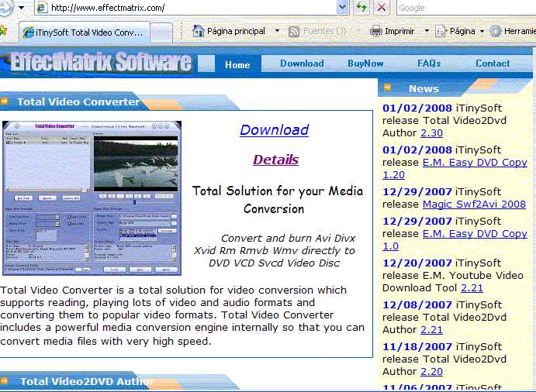Open the Total Video2Dvd Author 2.20 link

coord(431,372)
